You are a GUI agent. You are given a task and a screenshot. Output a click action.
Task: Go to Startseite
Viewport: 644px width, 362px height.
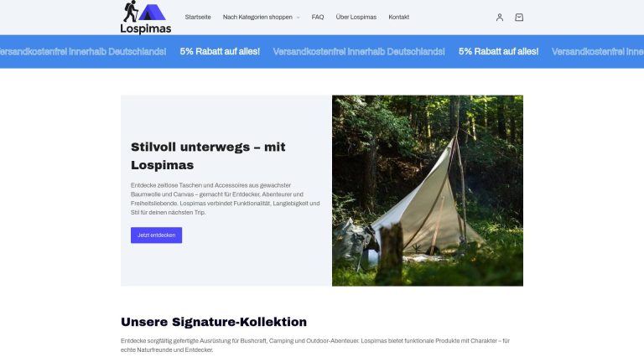tap(198, 18)
